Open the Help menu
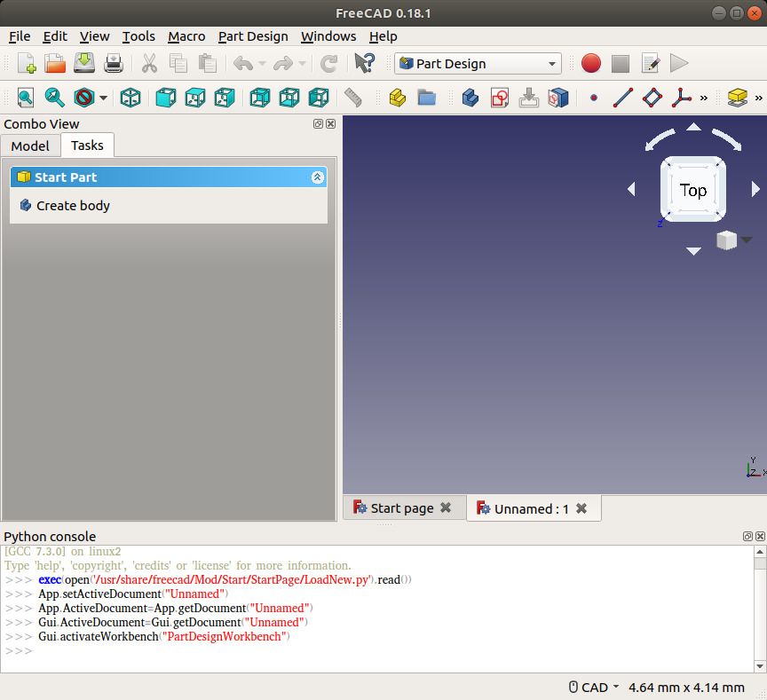This screenshot has width=767, height=700. click(x=383, y=36)
